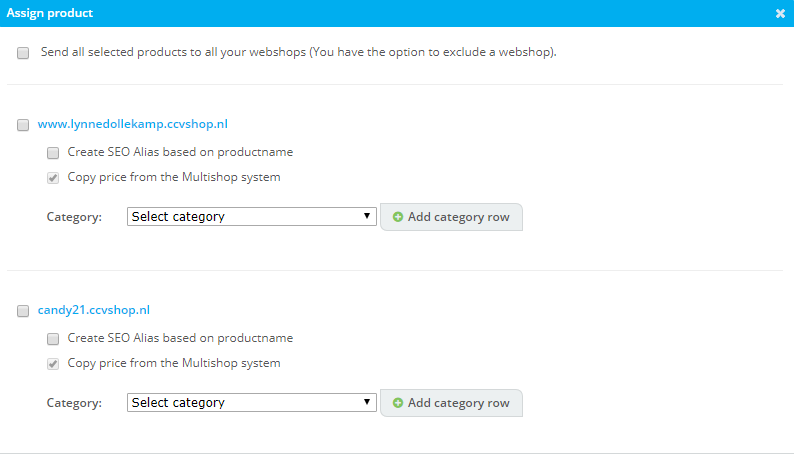The height and width of the screenshot is (456, 794).
Task: Enable Create SEO Alias checkbox for candy21 shop
Action: [x=53, y=339]
